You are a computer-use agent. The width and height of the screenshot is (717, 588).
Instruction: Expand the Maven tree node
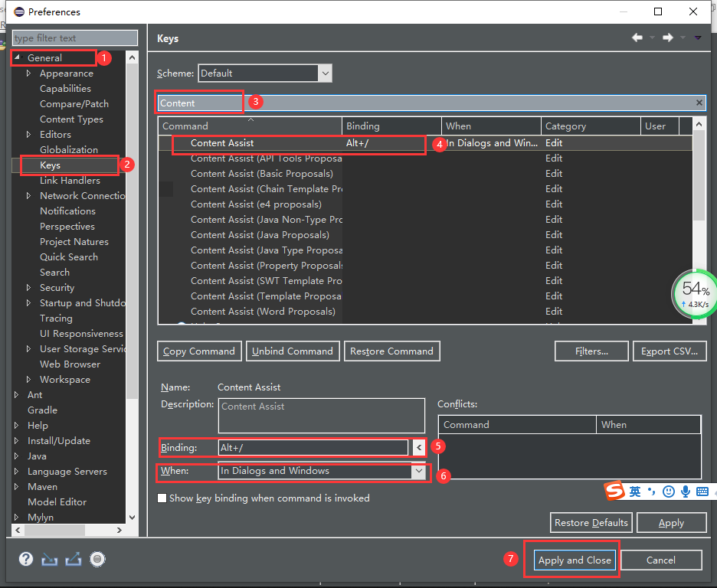click(16, 487)
